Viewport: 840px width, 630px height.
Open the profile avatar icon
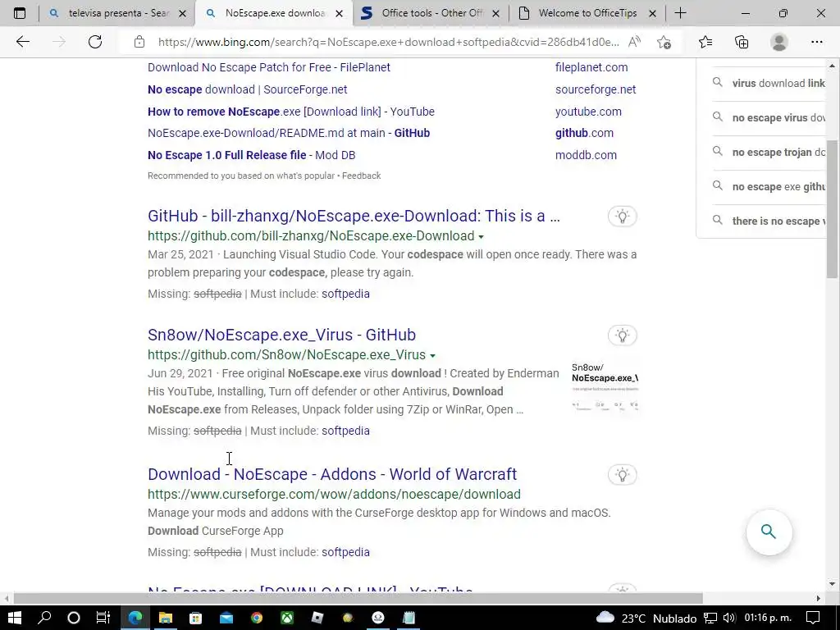pyautogui.click(x=779, y=42)
